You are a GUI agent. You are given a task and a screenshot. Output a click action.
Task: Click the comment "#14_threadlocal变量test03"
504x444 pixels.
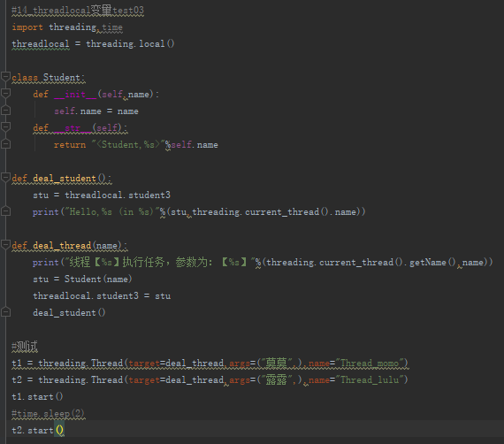tap(78, 11)
